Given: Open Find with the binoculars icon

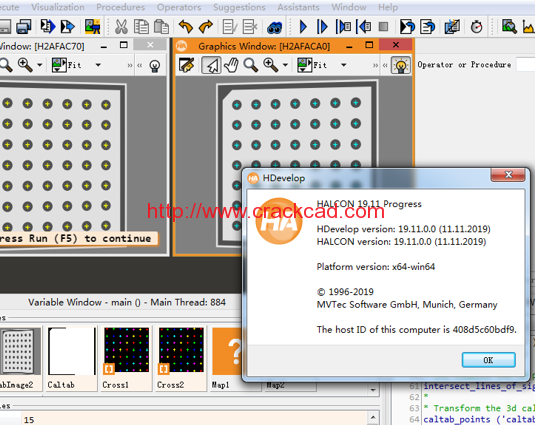Looking at the screenshot, I should (274, 27).
